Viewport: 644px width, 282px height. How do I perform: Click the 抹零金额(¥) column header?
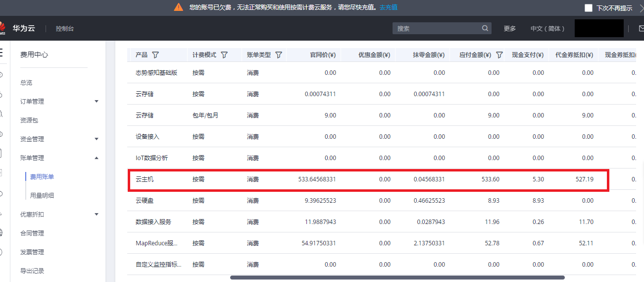coord(429,55)
